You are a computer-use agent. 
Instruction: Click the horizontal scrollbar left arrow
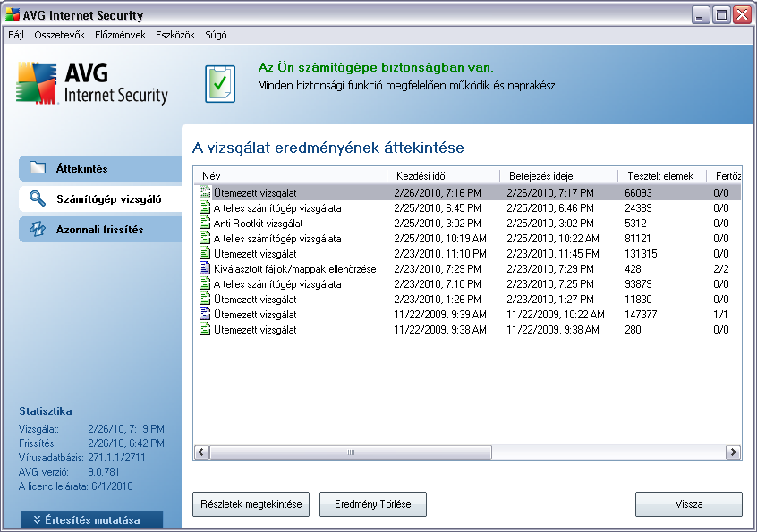coord(202,452)
